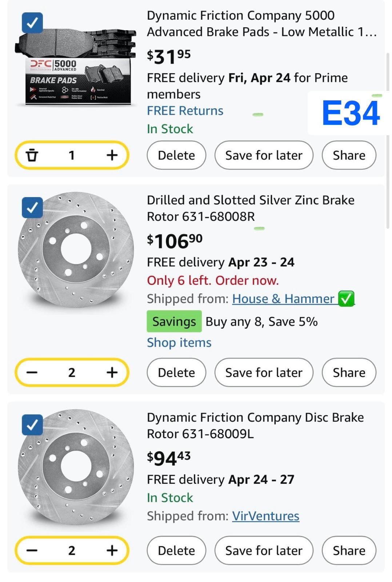Deselect the Disc Brake Rotor 631-68009L
392x582 pixels.
tap(32, 425)
